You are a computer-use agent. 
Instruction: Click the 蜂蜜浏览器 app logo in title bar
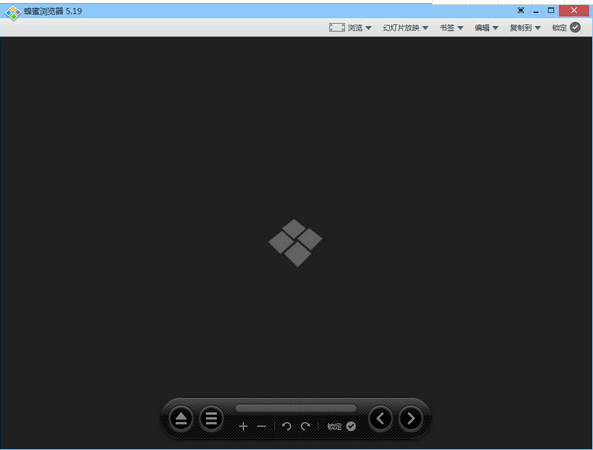[12, 12]
